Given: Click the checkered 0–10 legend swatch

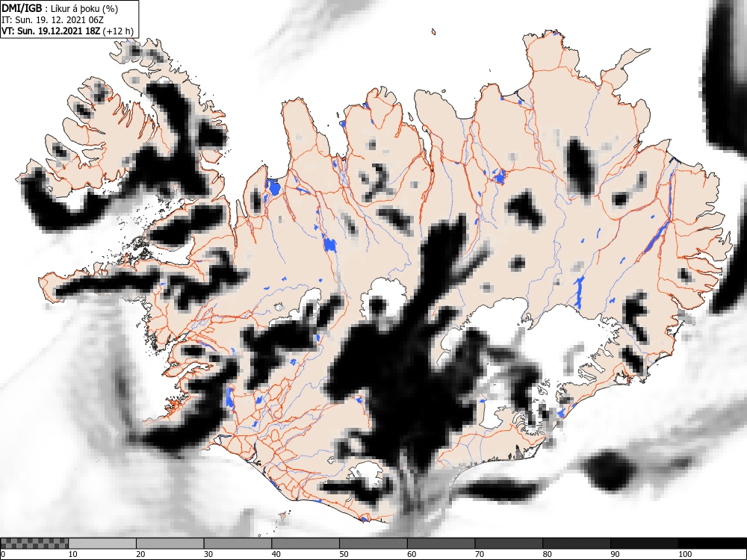Looking at the screenshot, I should click(34, 544).
